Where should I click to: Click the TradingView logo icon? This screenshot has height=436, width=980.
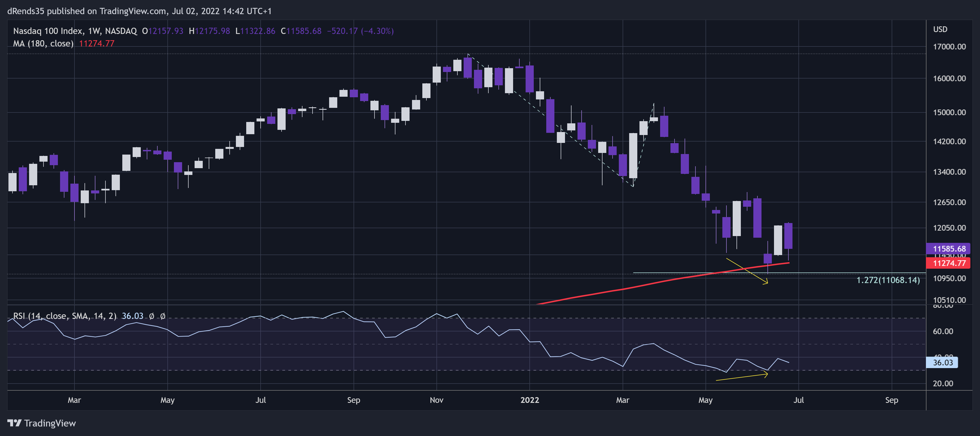tap(14, 423)
